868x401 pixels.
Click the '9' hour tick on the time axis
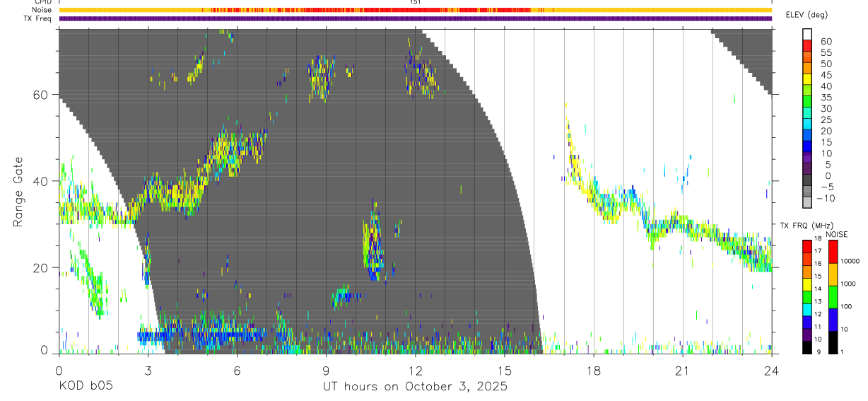[x=326, y=371]
